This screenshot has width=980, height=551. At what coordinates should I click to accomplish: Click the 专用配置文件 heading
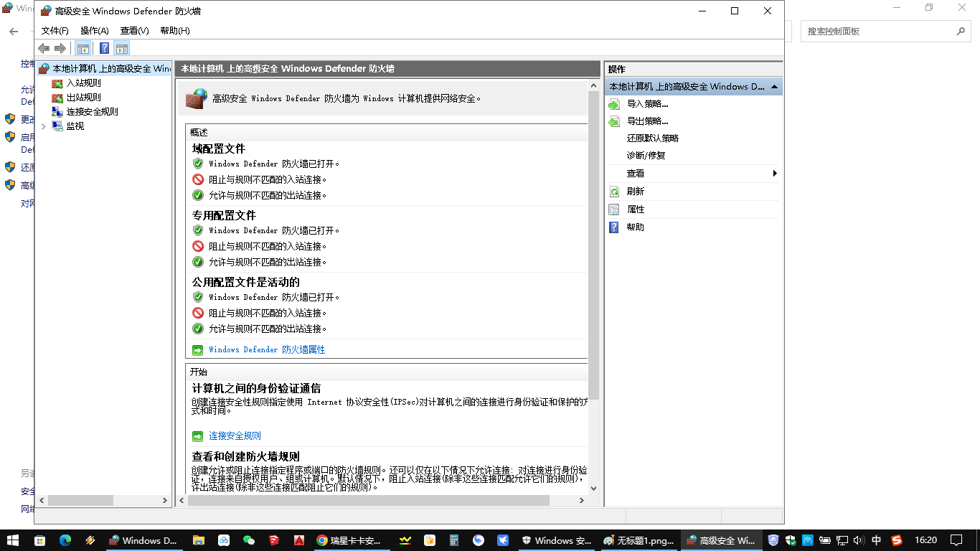(224, 216)
